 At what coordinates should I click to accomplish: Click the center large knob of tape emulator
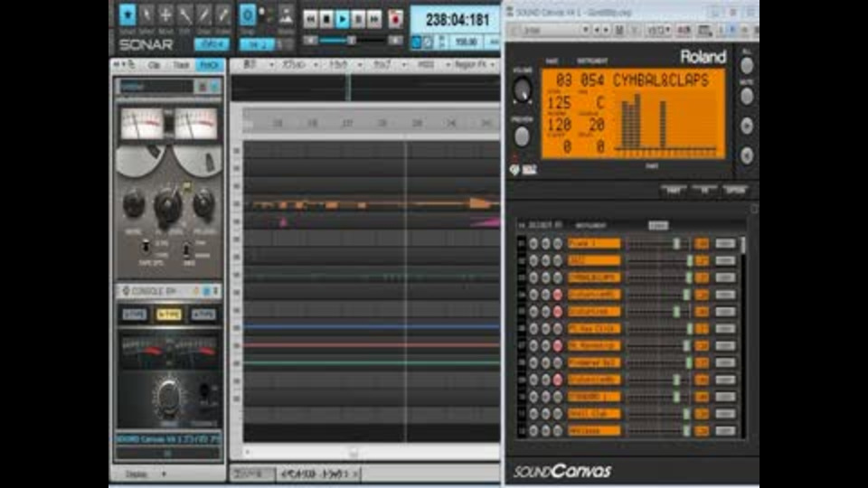point(168,207)
